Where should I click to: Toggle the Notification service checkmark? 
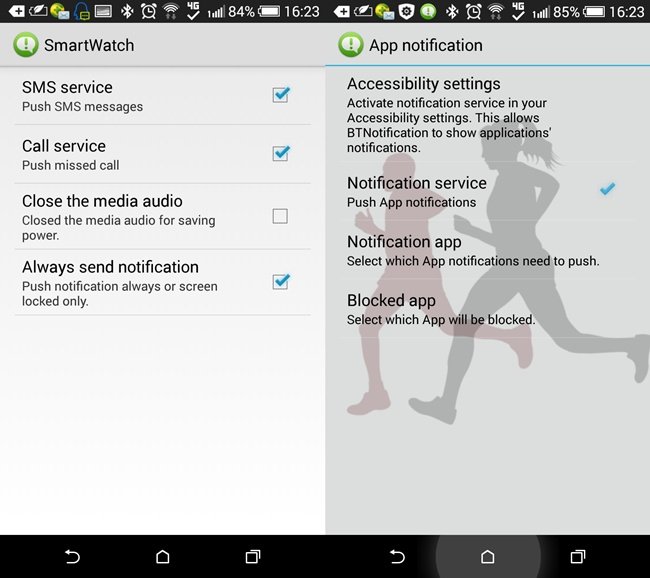pyautogui.click(x=607, y=189)
